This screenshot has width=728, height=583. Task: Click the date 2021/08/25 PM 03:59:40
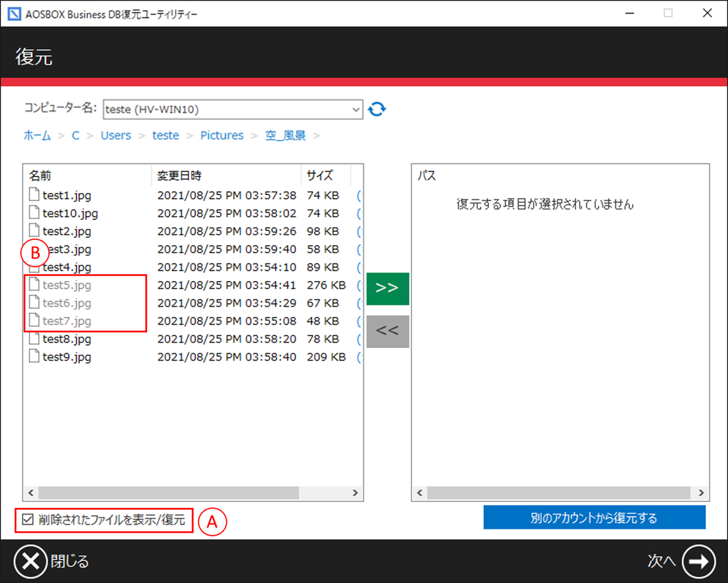(227, 249)
